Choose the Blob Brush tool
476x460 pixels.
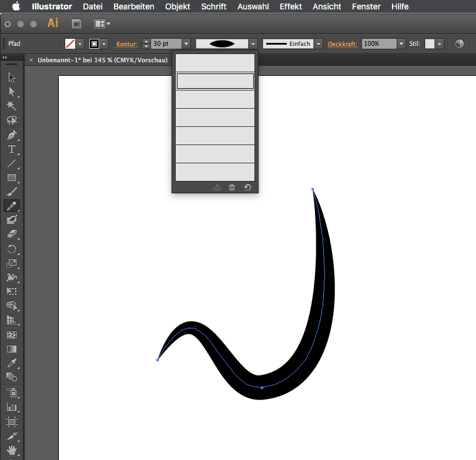click(12, 219)
